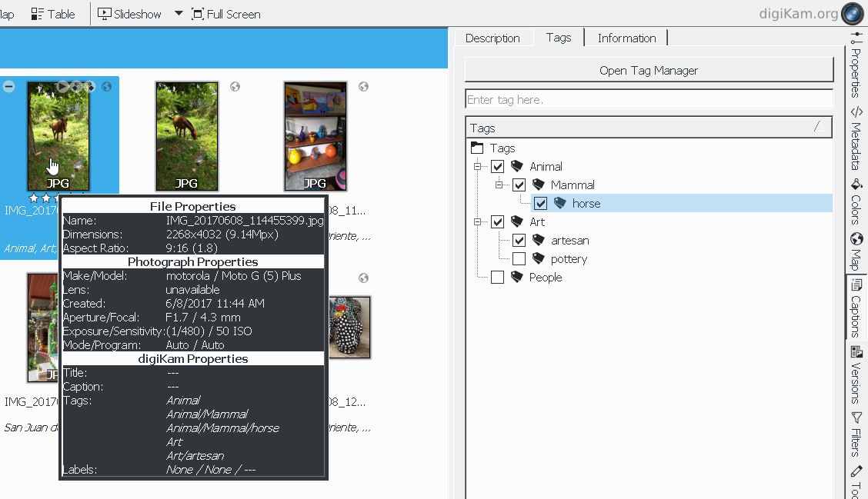The width and height of the screenshot is (868, 499).
Task: Uncheck the artesan tag checkbox
Action: click(x=519, y=241)
